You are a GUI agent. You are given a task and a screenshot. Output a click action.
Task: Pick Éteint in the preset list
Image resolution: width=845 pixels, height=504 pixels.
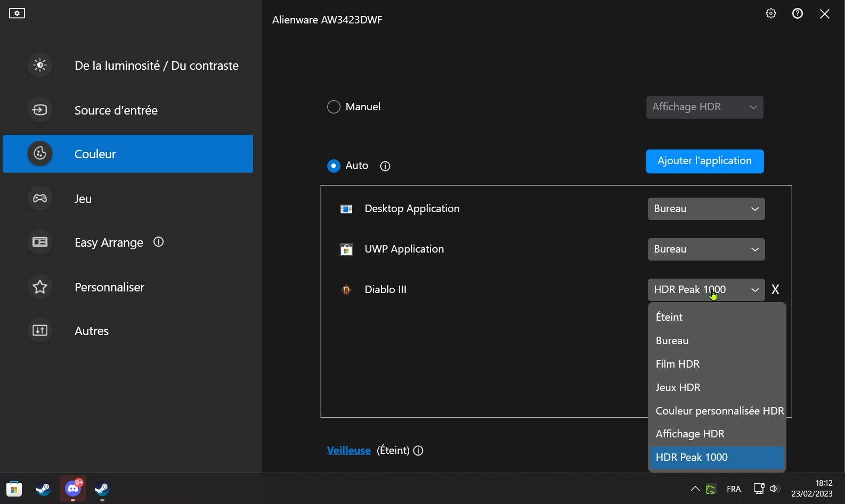coord(669,317)
